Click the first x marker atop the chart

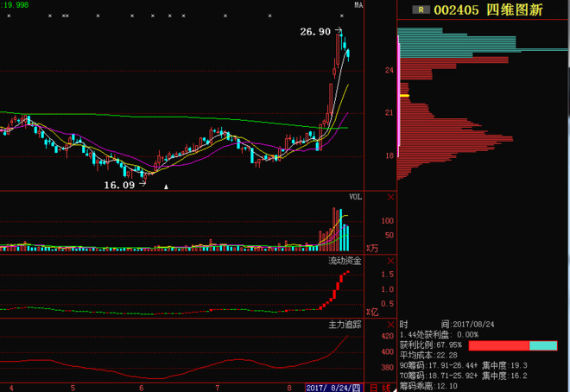[x=9, y=16]
